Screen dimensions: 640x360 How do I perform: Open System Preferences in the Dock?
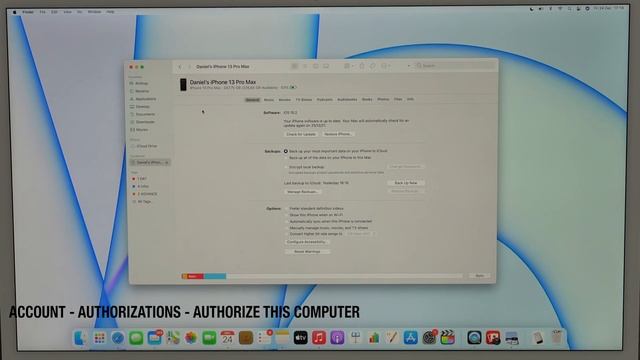(x=429, y=338)
